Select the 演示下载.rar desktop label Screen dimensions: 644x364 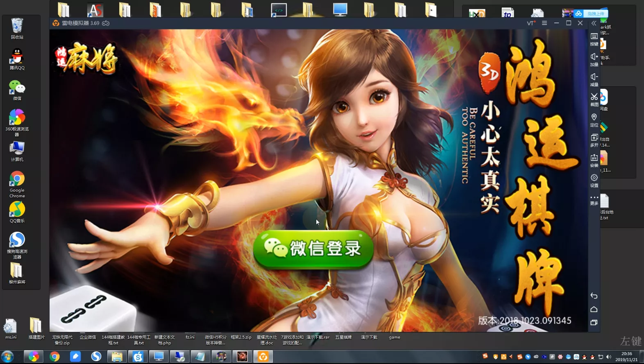coord(318,337)
